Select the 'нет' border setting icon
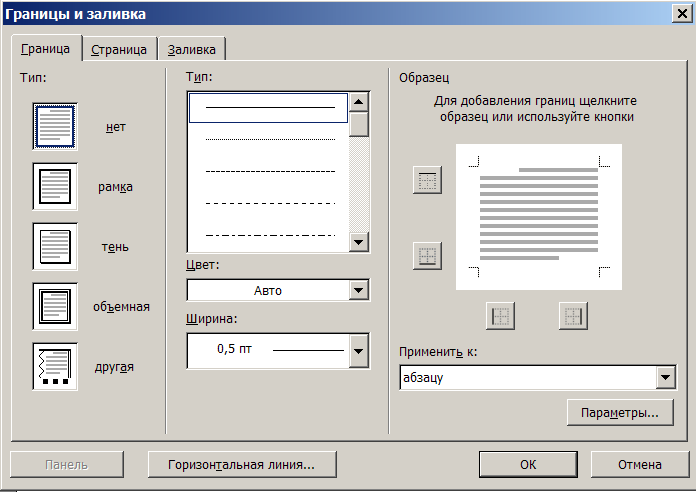Viewport: 696px width, 492px height. [55, 127]
